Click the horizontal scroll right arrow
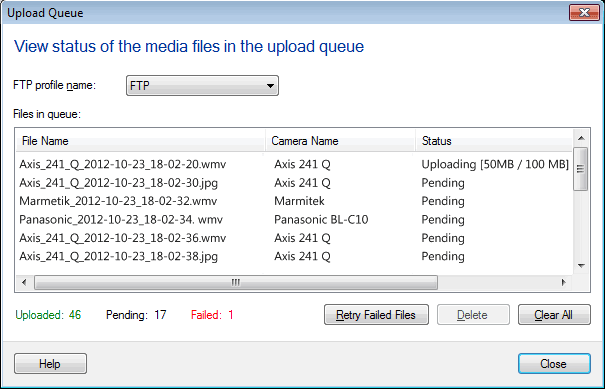The width and height of the screenshot is (606, 391). (563, 282)
